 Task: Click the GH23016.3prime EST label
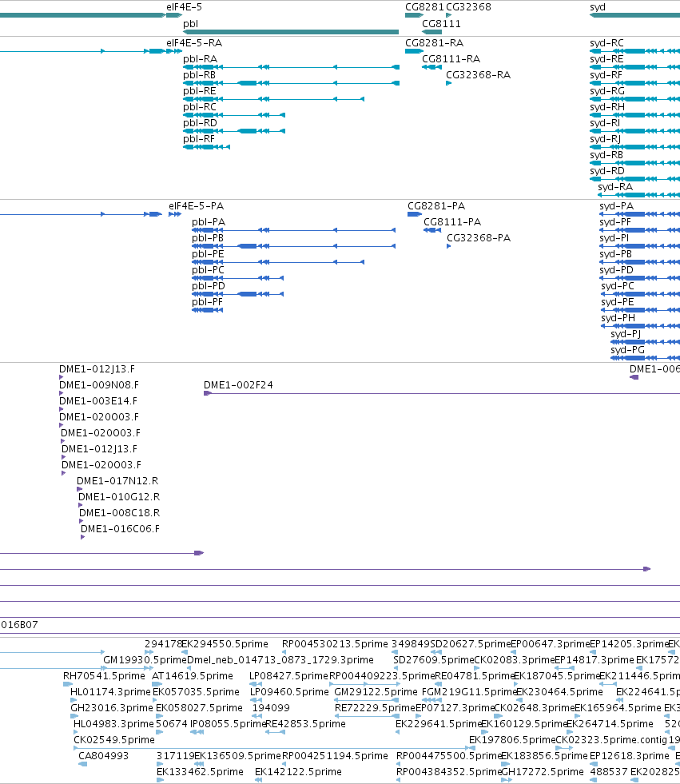point(112,708)
